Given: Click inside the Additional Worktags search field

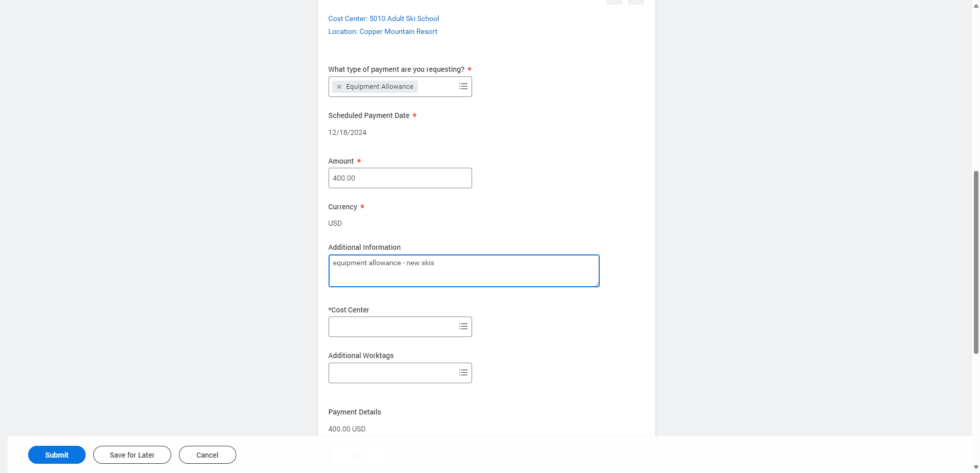Looking at the screenshot, I should (393, 373).
